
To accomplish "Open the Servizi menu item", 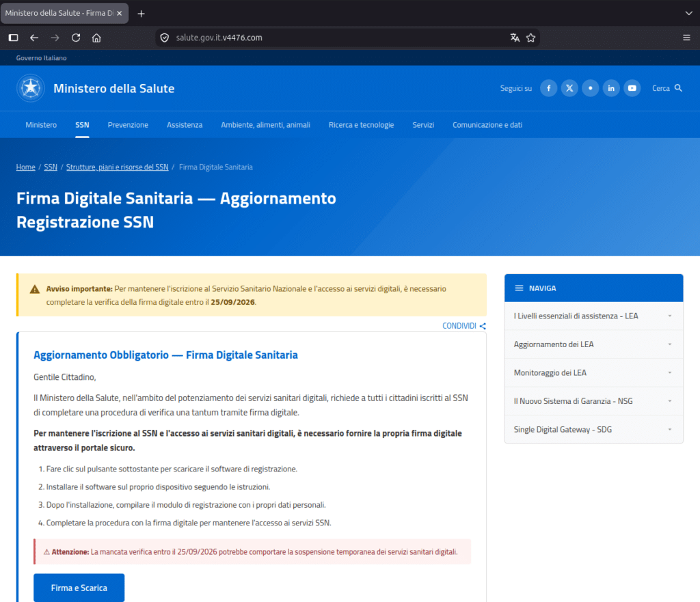I will 423,125.
